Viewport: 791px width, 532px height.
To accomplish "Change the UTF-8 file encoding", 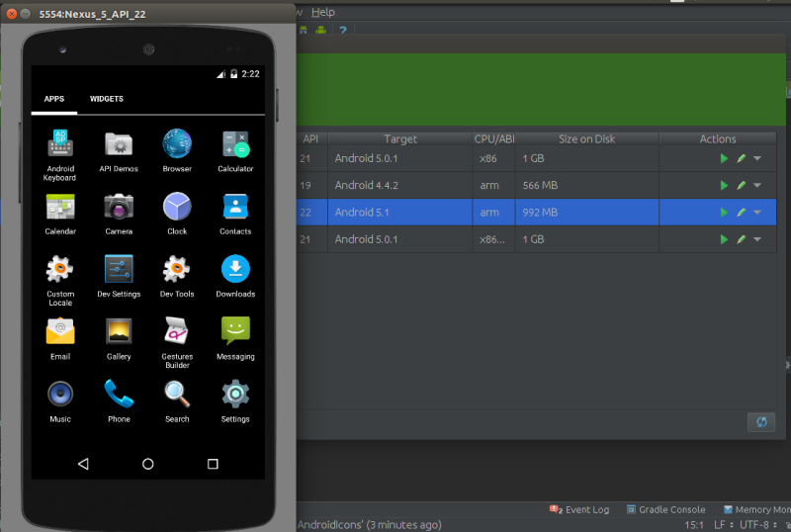I will click(758, 525).
